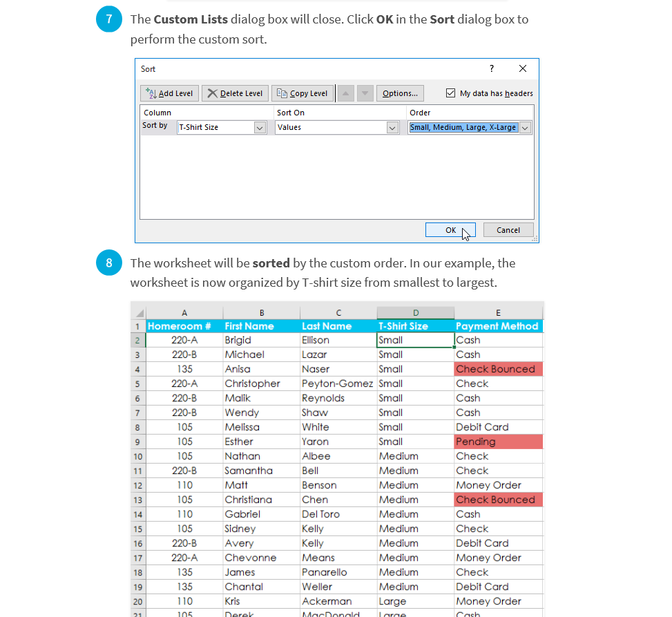
Task: Click the Options... button
Action: (x=400, y=93)
